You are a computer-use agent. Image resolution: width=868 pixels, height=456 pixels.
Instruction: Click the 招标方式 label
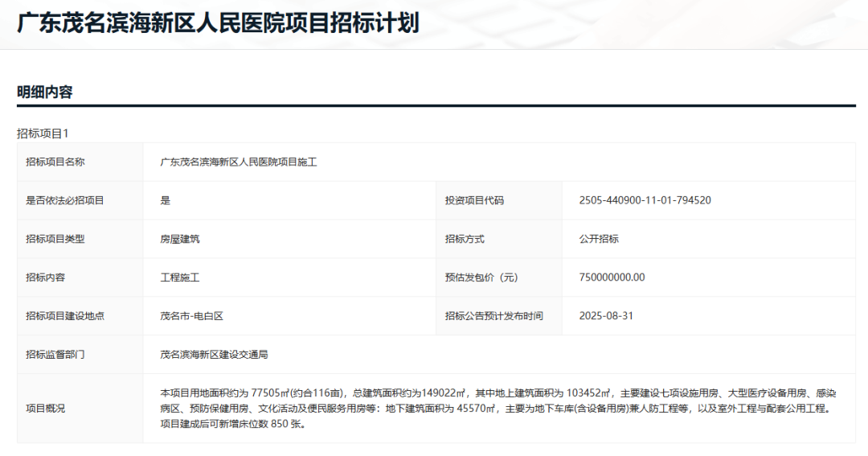tap(465, 239)
